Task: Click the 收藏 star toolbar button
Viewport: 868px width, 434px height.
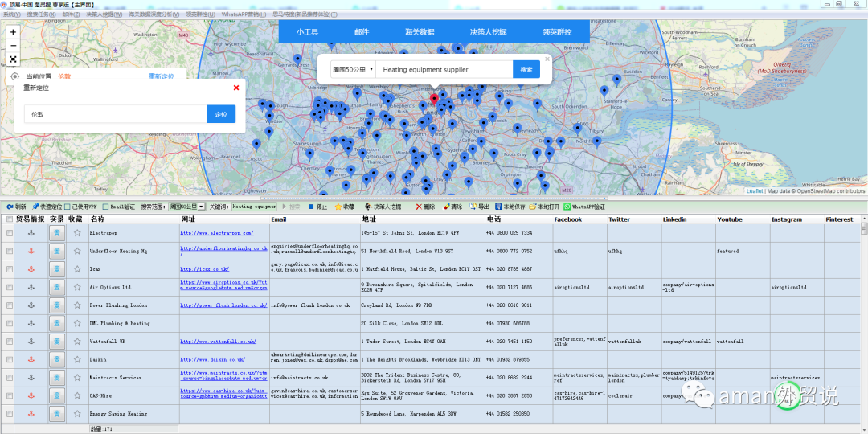Action: [344, 207]
